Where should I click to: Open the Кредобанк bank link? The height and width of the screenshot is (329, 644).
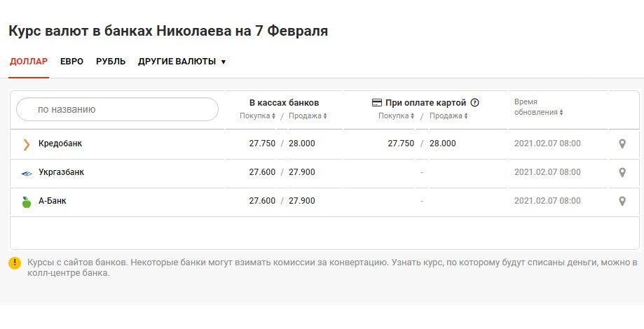[x=60, y=143]
